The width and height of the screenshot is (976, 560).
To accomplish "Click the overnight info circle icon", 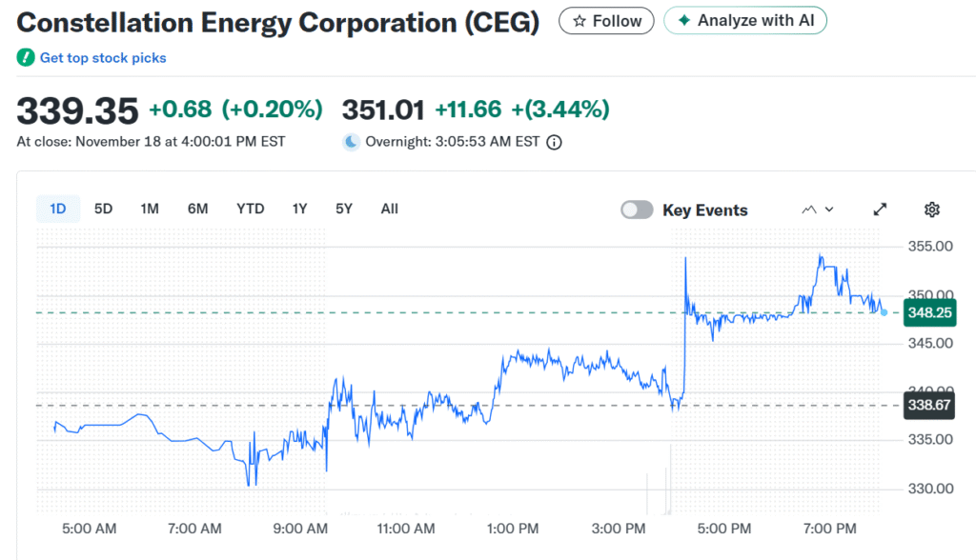I will tap(554, 142).
